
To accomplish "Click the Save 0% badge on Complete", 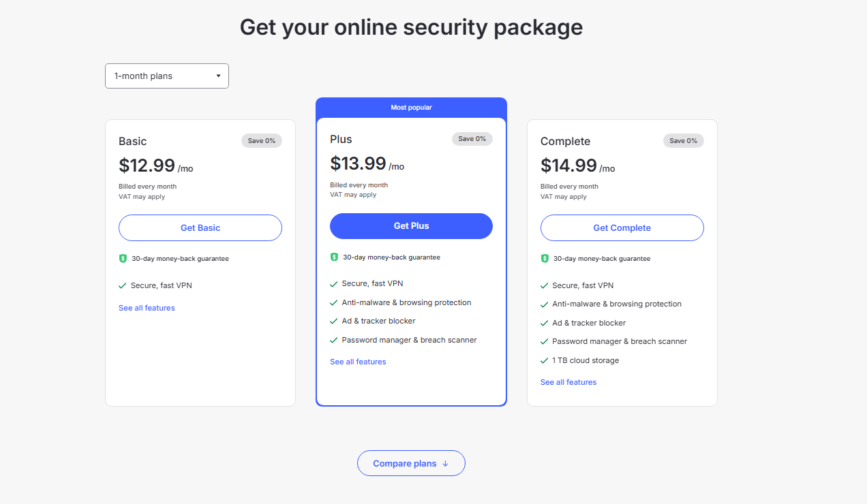I will tap(683, 141).
